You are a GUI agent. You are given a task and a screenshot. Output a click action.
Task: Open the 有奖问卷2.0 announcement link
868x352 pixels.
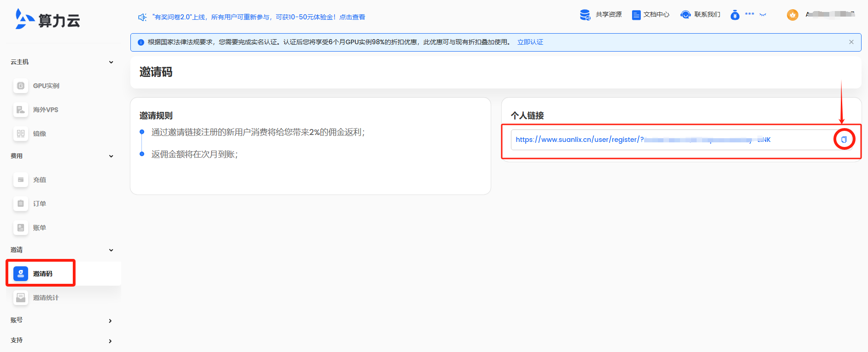pyautogui.click(x=259, y=17)
